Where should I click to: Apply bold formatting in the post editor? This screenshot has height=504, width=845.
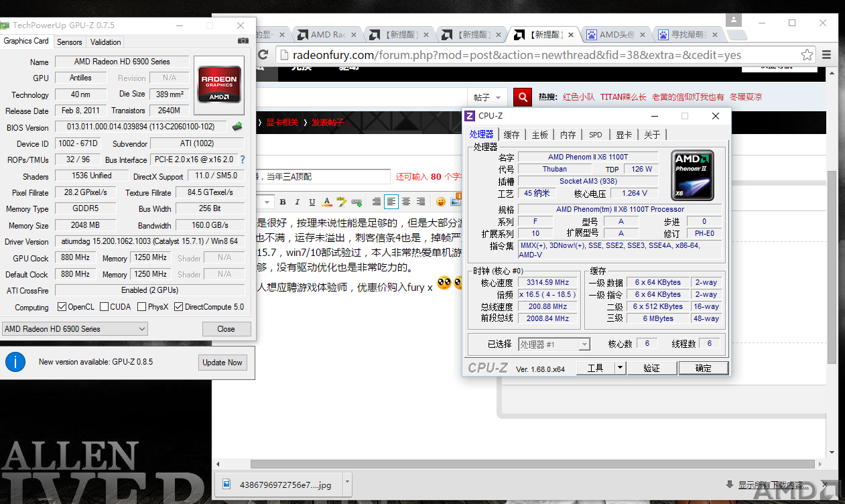(283, 202)
